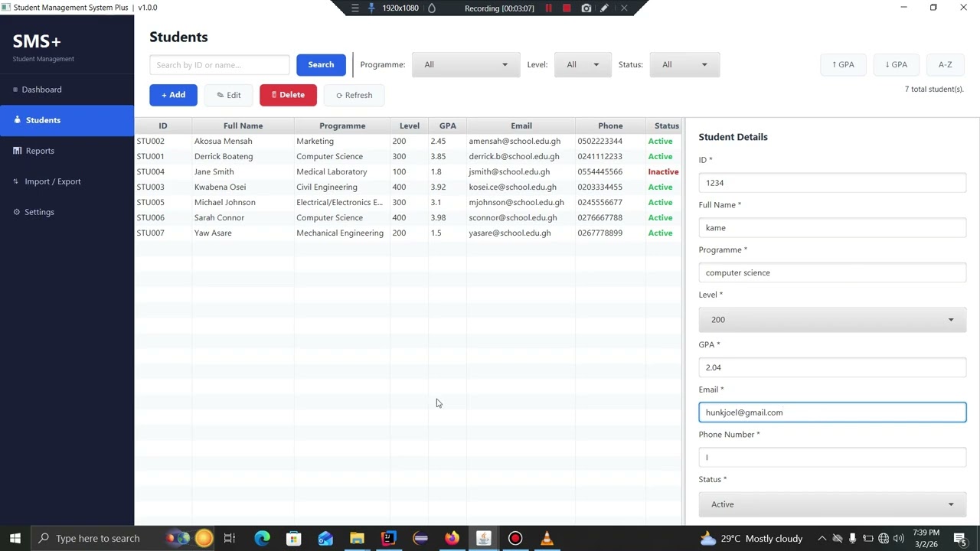Open the Dashboard page in sidebar
This screenshot has height=551, width=980.
click(x=67, y=90)
